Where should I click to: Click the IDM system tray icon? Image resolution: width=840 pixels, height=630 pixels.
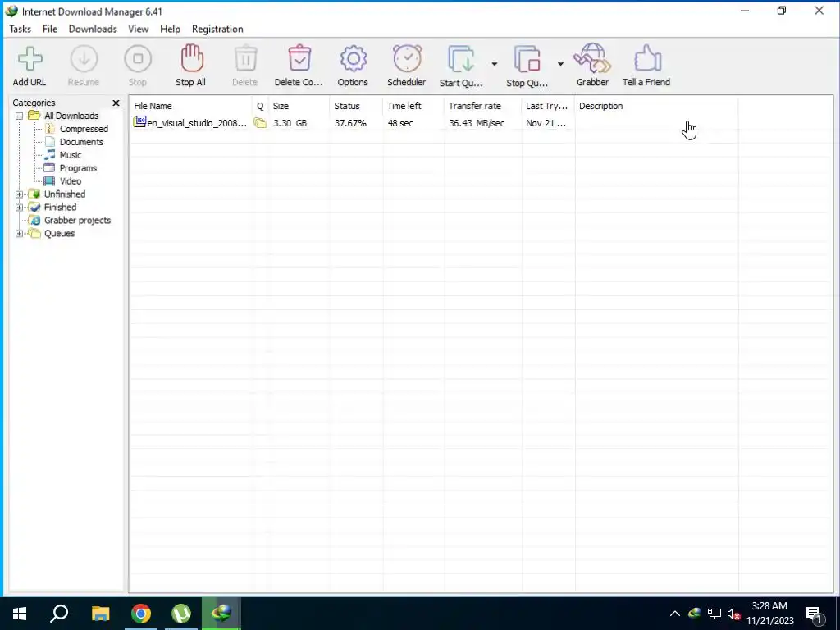[695, 614]
